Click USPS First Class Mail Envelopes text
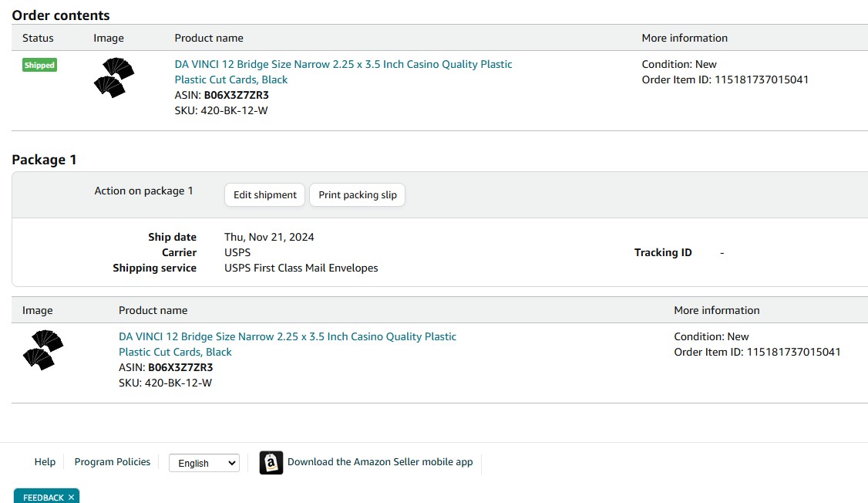 [x=301, y=268]
